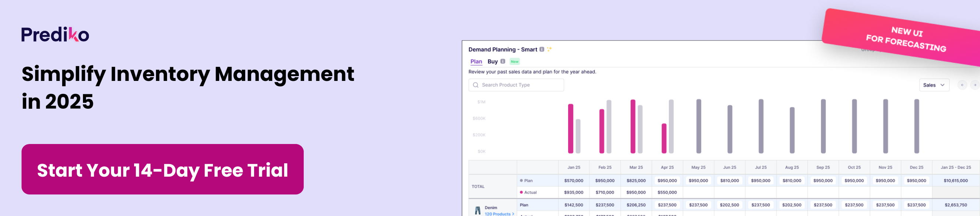Click the Prediko logo
This screenshot has height=216, width=980.
[55, 34]
